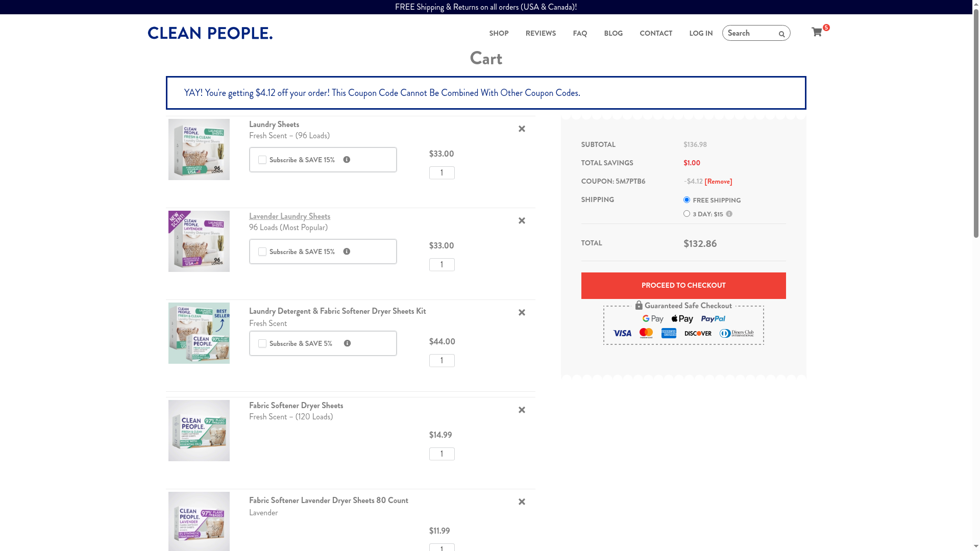Edit quantity for Detergent & Softener Kit

tap(442, 361)
